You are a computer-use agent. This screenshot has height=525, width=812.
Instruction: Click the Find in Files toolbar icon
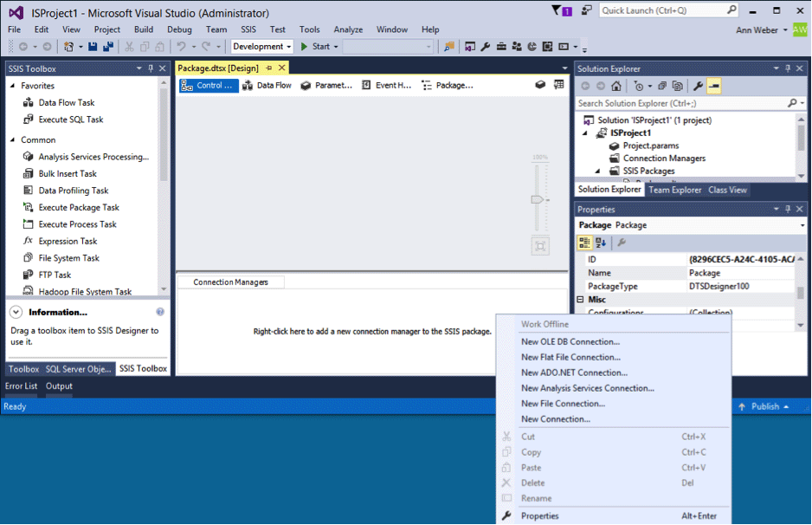[449, 47]
